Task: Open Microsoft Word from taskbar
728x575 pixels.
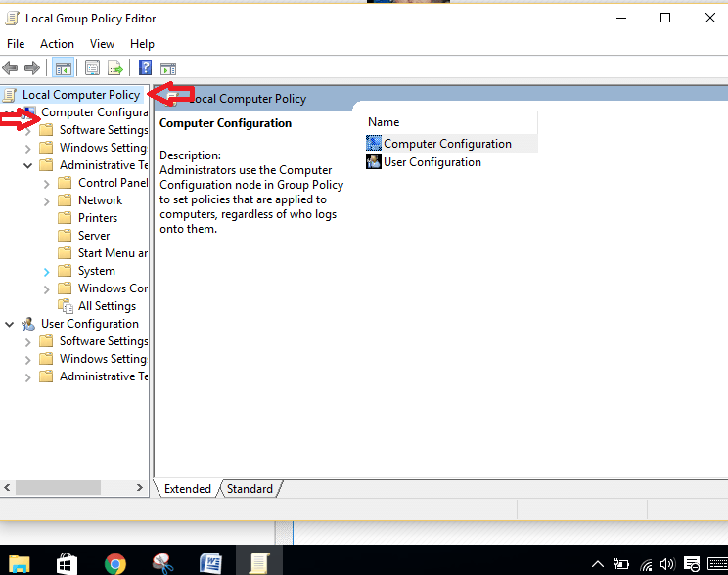Action: pos(210,563)
